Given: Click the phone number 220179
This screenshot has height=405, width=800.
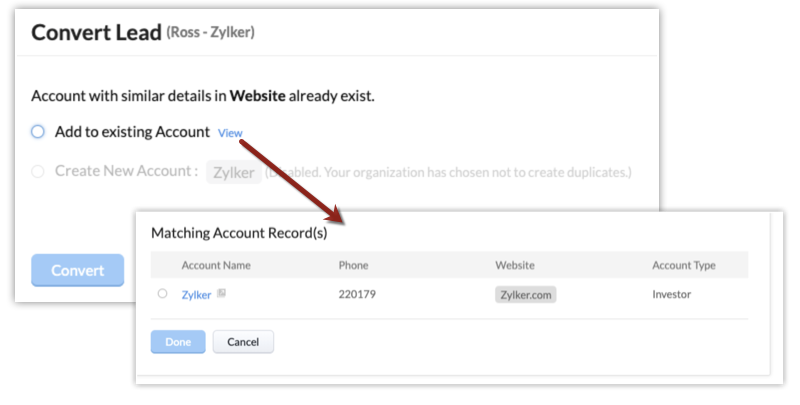Looking at the screenshot, I should [x=358, y=294].
